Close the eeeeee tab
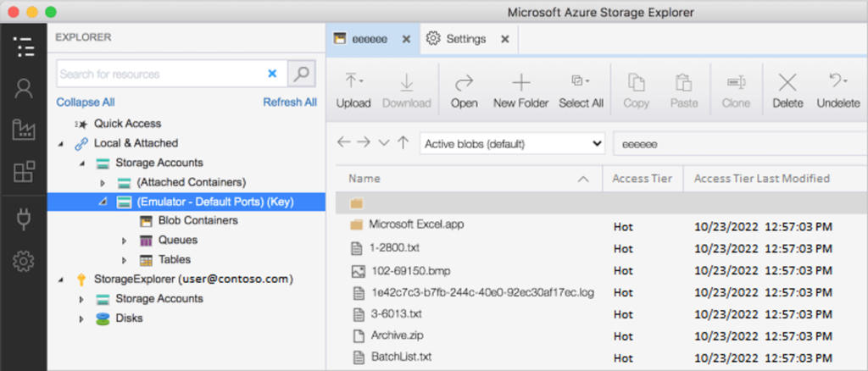 point(406,39)
